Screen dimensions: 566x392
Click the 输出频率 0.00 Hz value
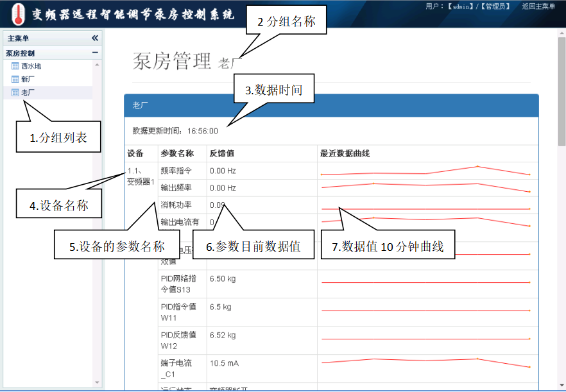coord(223,188)
